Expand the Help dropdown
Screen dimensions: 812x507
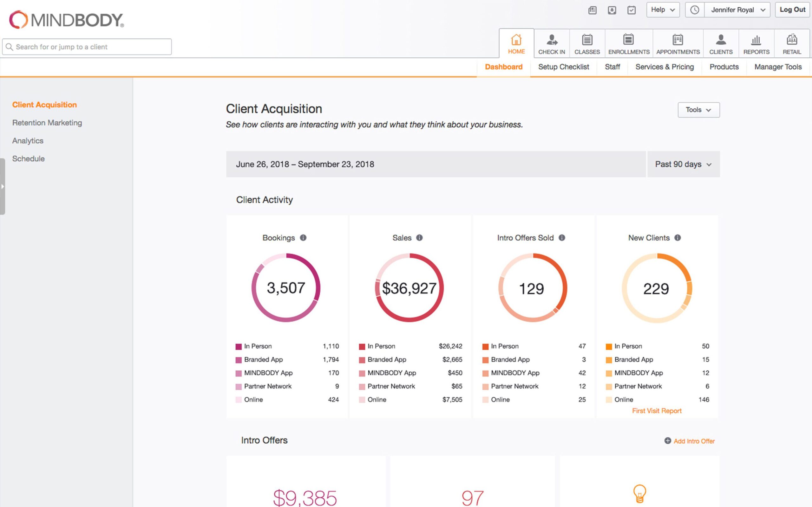coord(663,10)
